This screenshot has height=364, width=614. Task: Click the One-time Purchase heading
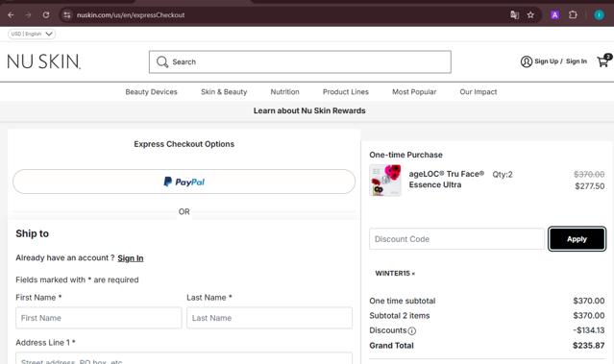click(405, 155)
